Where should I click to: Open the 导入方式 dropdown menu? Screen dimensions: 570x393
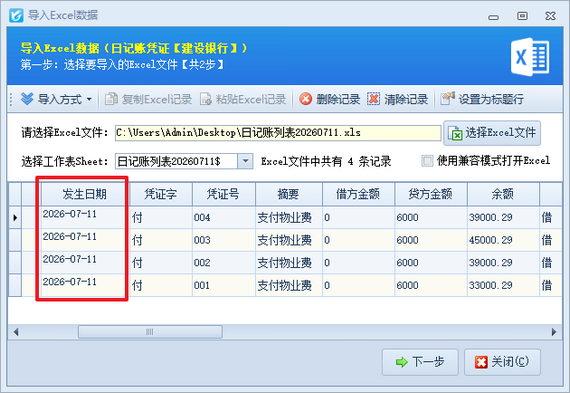click(x=56, y=99)
